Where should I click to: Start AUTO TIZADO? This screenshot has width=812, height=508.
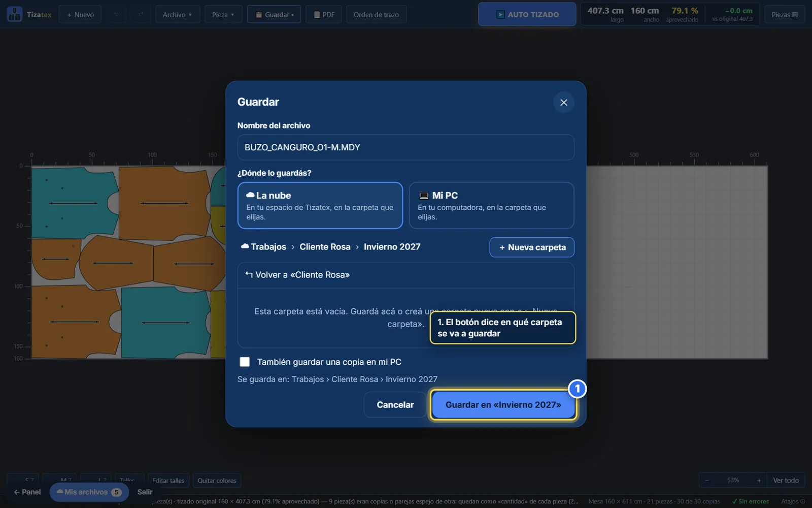click(527, 14)
